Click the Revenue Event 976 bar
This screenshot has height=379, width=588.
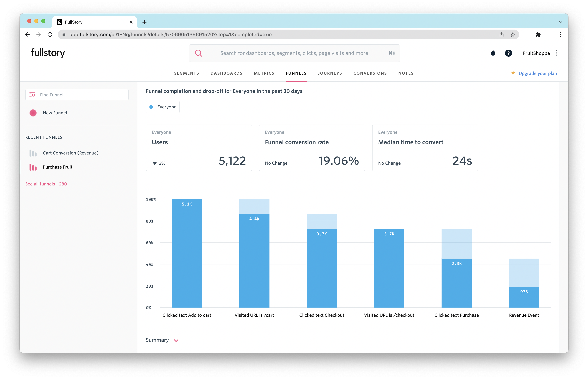(524, 297)
